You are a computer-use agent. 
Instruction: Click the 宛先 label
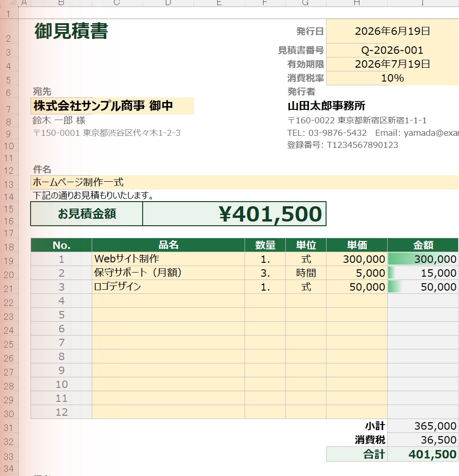tap(42, 91)
